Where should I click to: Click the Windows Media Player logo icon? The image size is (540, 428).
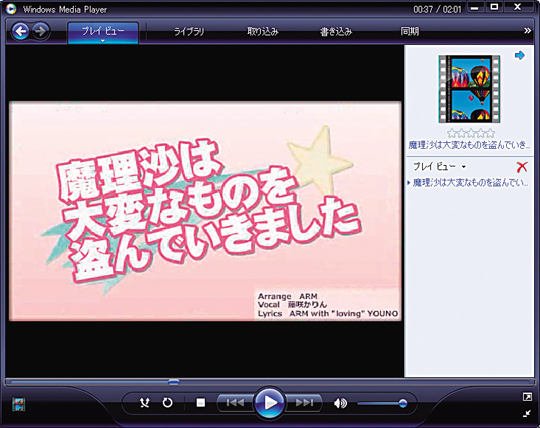(x=11, y=9)
